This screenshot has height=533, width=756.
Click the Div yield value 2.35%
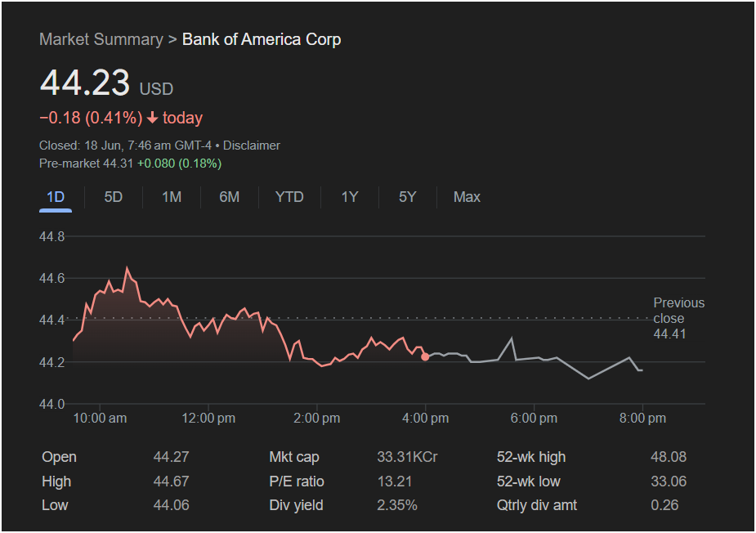(x=397, y=505)
